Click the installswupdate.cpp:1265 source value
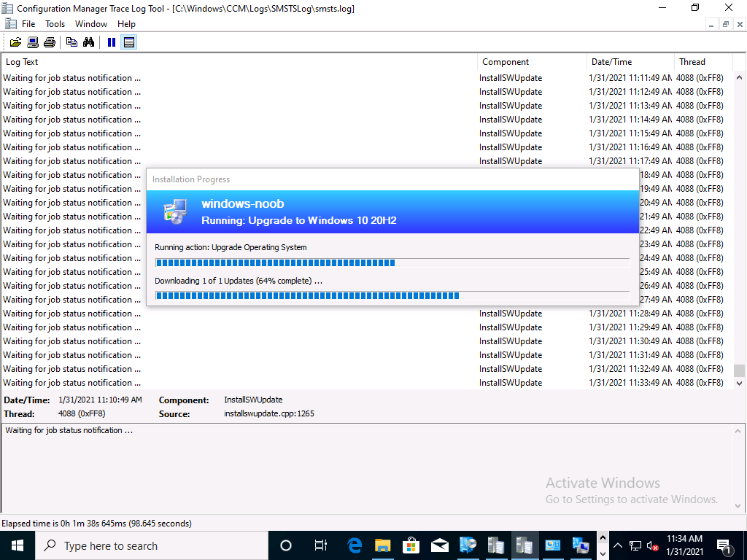Screen dimensions: 747x560 pos(269,413)
